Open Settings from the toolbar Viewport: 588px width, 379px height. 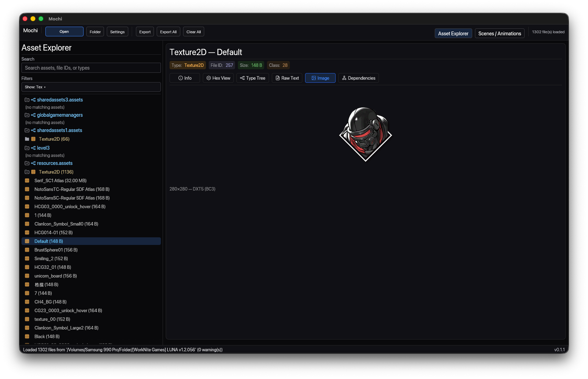point(118,32)
